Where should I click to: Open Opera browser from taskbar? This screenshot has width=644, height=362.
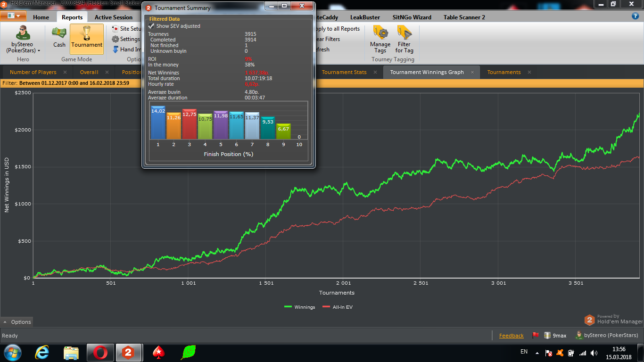pyautogui.click(x=100, y=353)
